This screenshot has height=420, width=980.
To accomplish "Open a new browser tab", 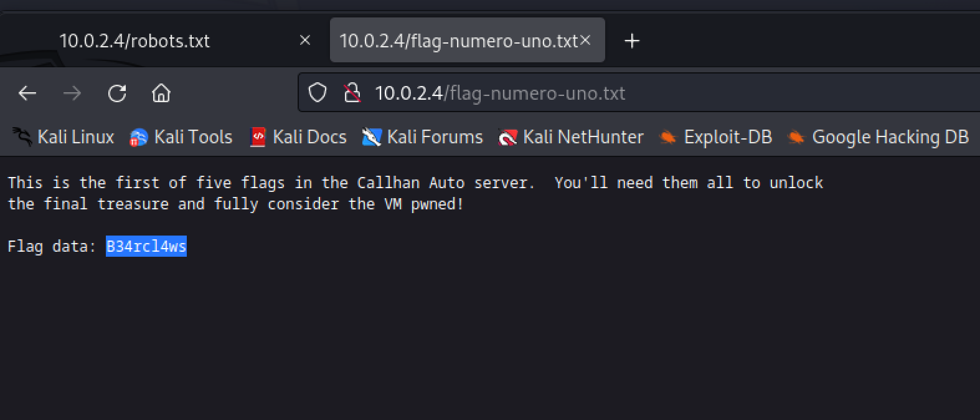I will coord(632,41).
